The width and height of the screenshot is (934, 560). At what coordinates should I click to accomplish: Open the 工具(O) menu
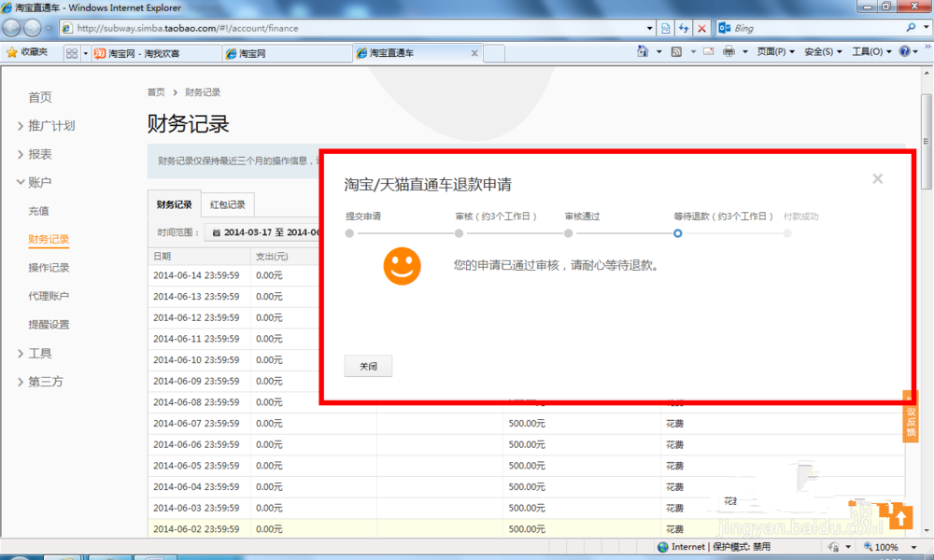pyautogui.click(x=871, y=51)
